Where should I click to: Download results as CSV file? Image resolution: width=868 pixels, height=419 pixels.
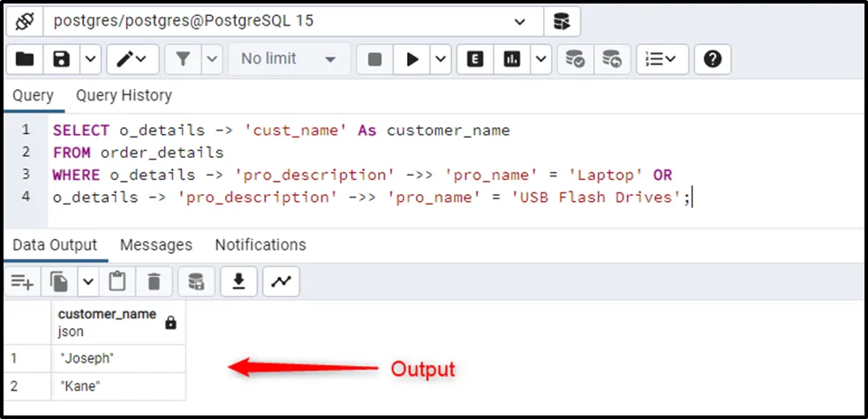(238, 281)
